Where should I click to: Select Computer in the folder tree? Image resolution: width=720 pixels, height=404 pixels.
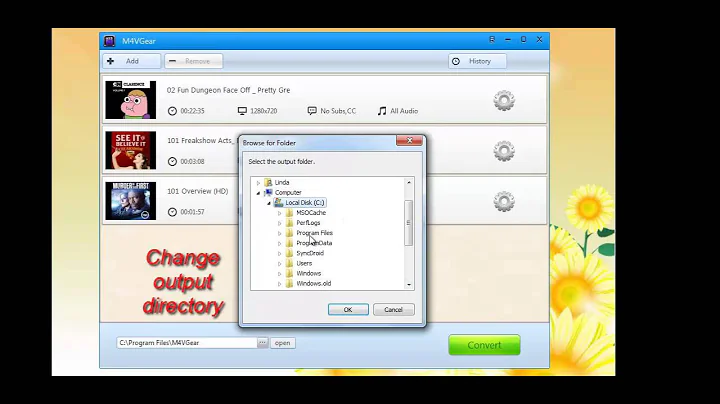coord(288,193)
